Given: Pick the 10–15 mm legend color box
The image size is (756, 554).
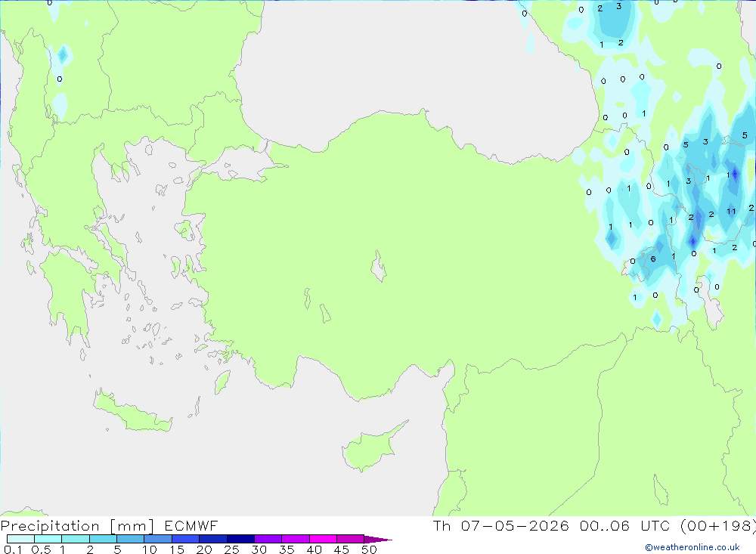Looking at the screenshot, I should pyautogui.click(x=158, y=539).
